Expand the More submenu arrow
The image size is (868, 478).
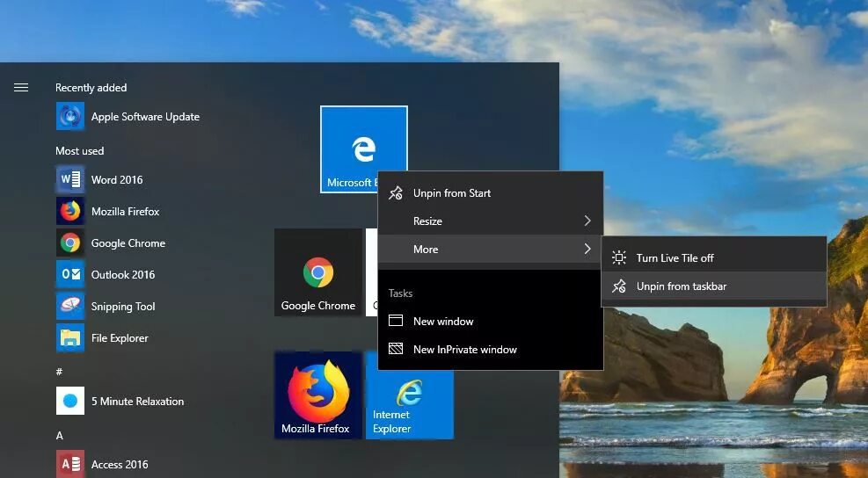point(587,249)
